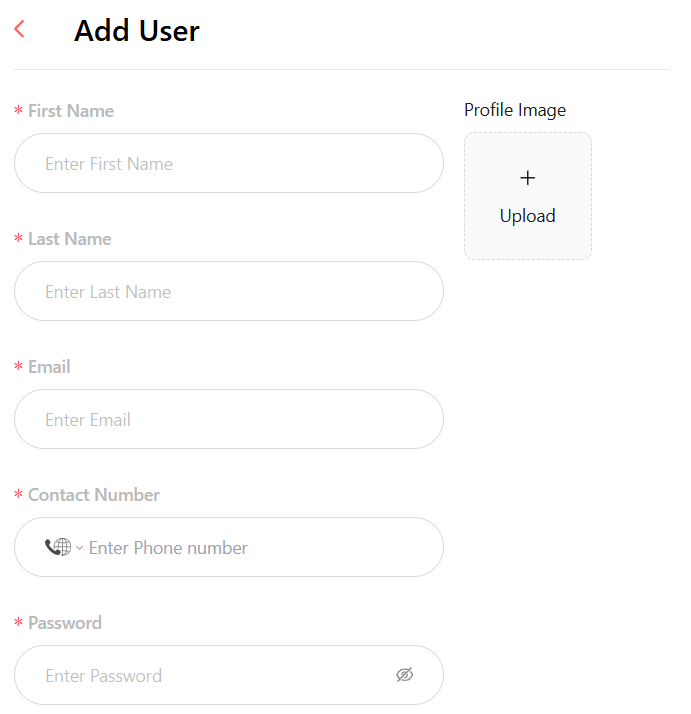The image size is (691, 714).
Task: Focus the Enter First Name field
Action: pos(229,163)
